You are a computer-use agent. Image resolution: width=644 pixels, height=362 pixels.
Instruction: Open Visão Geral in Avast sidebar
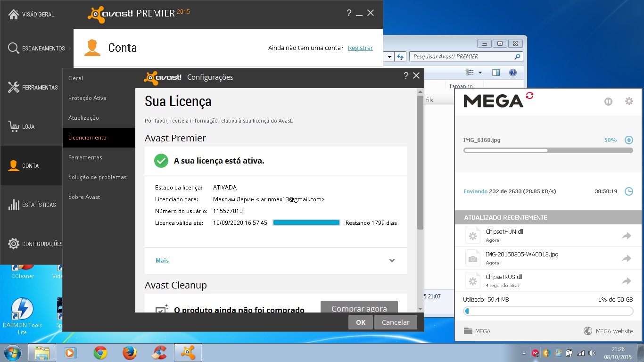point(31,14)
